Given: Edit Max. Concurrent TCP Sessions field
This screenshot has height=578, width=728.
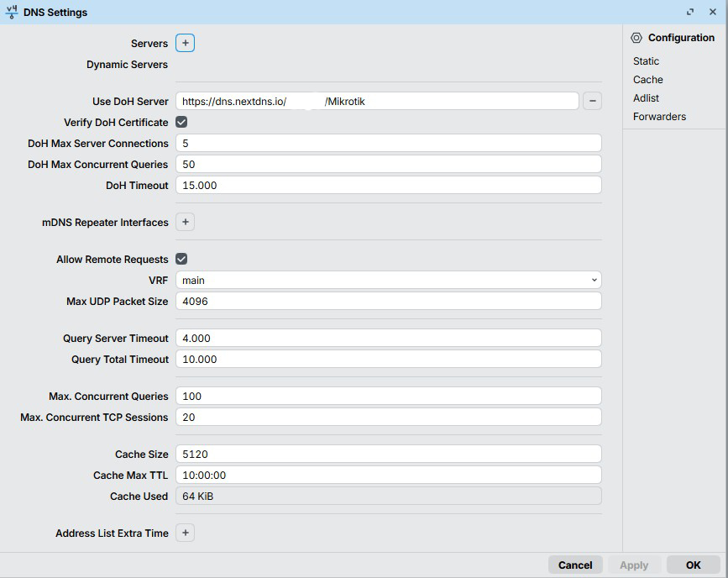Looking at the screenshot, I should tap(389, 418).
